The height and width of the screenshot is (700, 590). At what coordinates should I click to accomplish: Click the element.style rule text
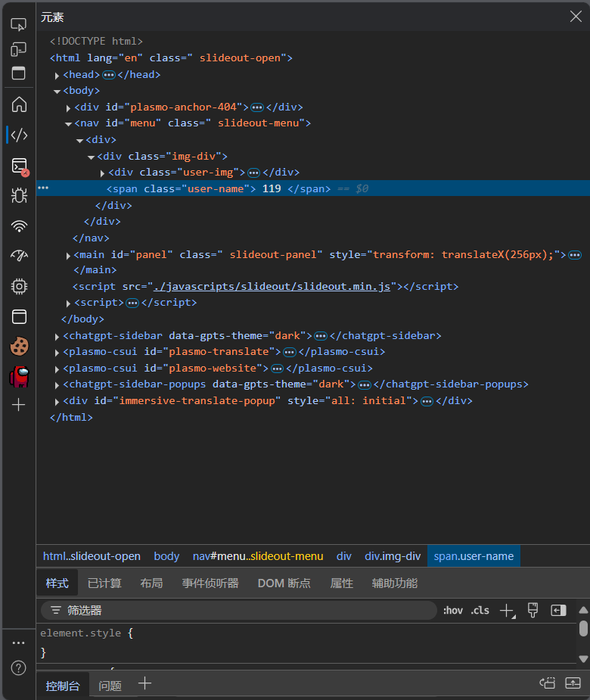click(x=80, y=633)
